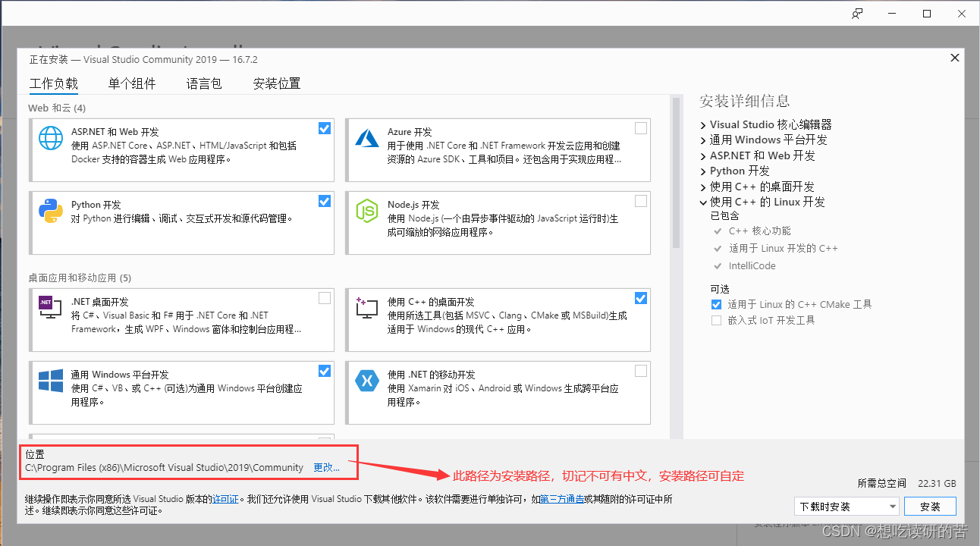Screen dimensions: 980x546
Task: Enable 嵌入式 IoT 开发工具 option
Action: click(x=716, y=319)
